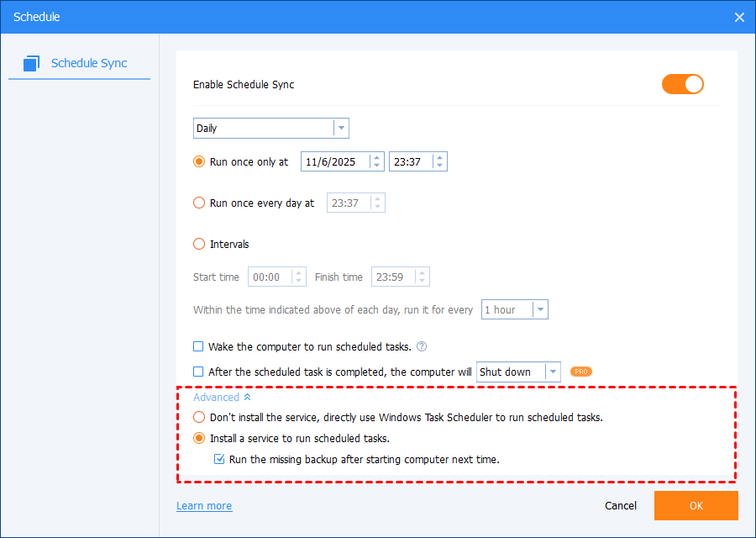Toggle off Enable Schedule Sync switch
This screenshot has width=756, height=538.
click(x=682, y=84)
